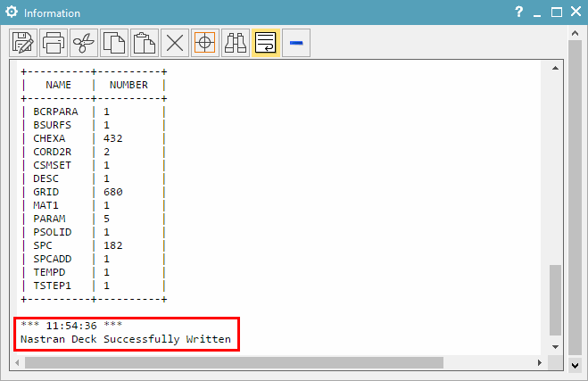Click the NUMBER column header text
This screenshot has height=381, width=588.
128,85
